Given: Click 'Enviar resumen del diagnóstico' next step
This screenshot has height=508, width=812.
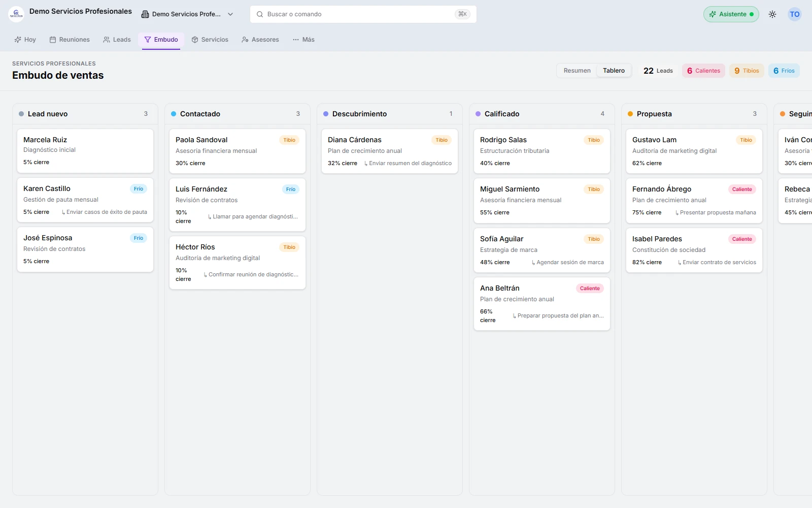Looking at the screenshot, I should pos(408,163).
